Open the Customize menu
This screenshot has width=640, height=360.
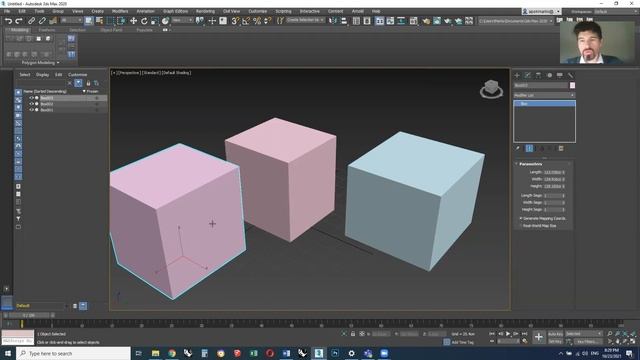coord(258,11)
